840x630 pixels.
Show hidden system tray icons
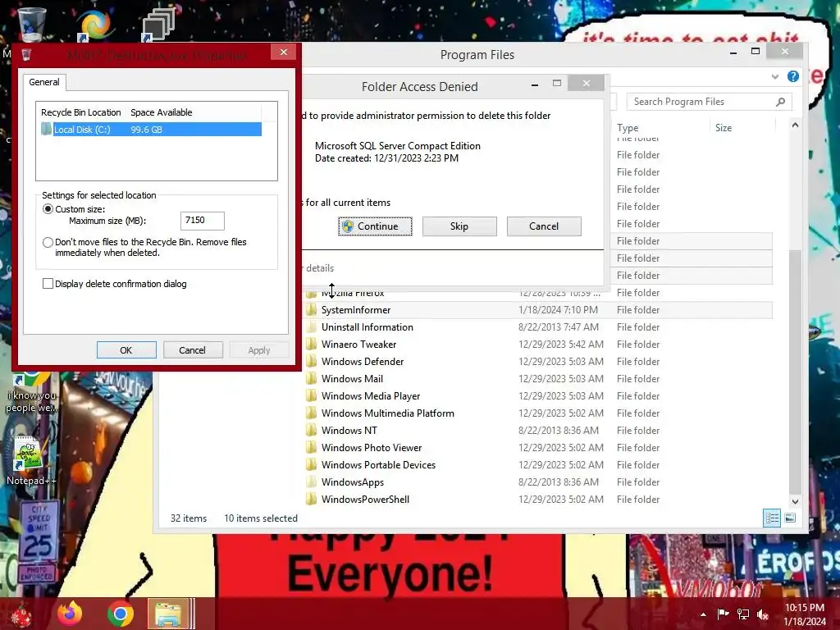(x=703, y=614)
